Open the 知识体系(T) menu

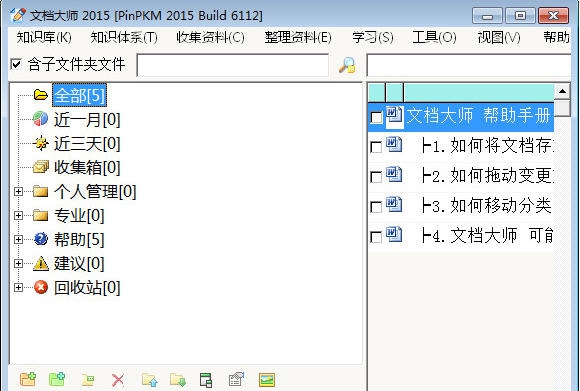[124, 37]
